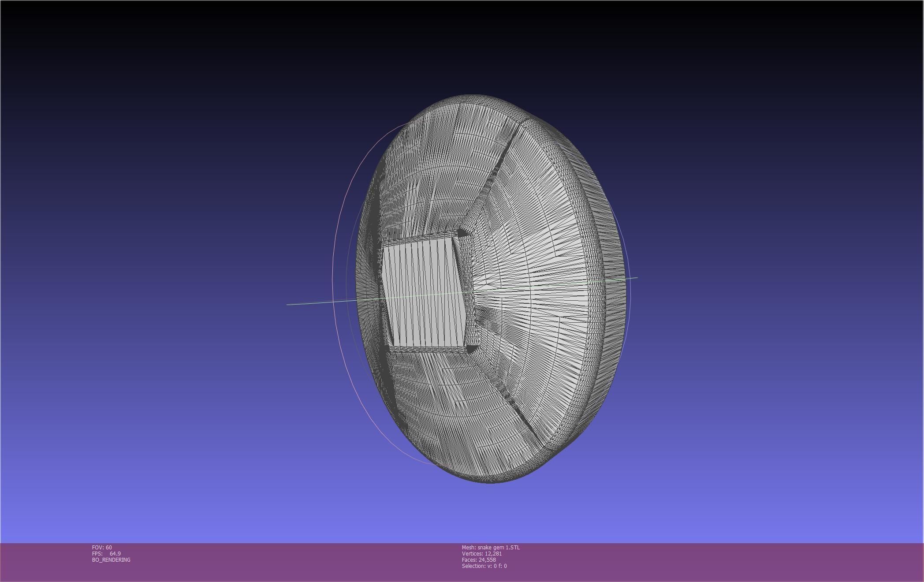
Task: Click the purple info bar's empty right side
Action: 749,562
